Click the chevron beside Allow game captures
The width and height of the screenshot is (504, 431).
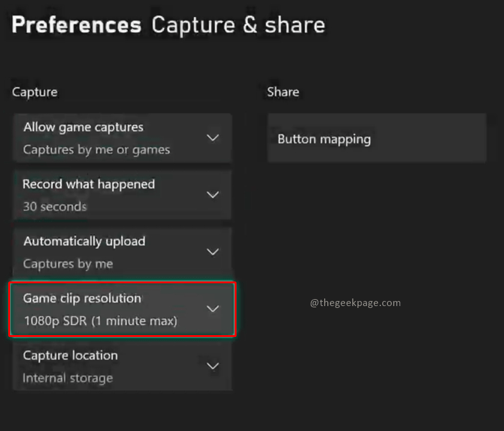click(x=213, y=138)
